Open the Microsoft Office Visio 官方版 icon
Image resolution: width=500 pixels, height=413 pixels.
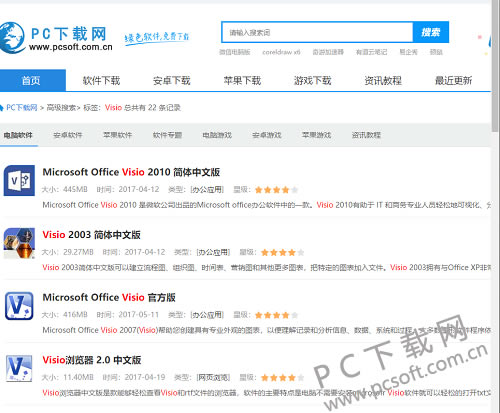19,306
